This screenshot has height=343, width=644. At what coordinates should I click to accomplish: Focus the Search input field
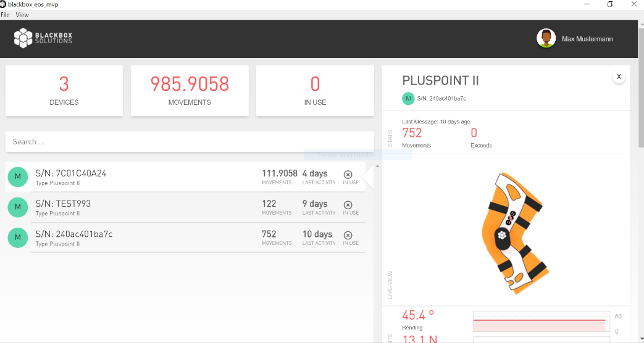[x=190, y=141]
